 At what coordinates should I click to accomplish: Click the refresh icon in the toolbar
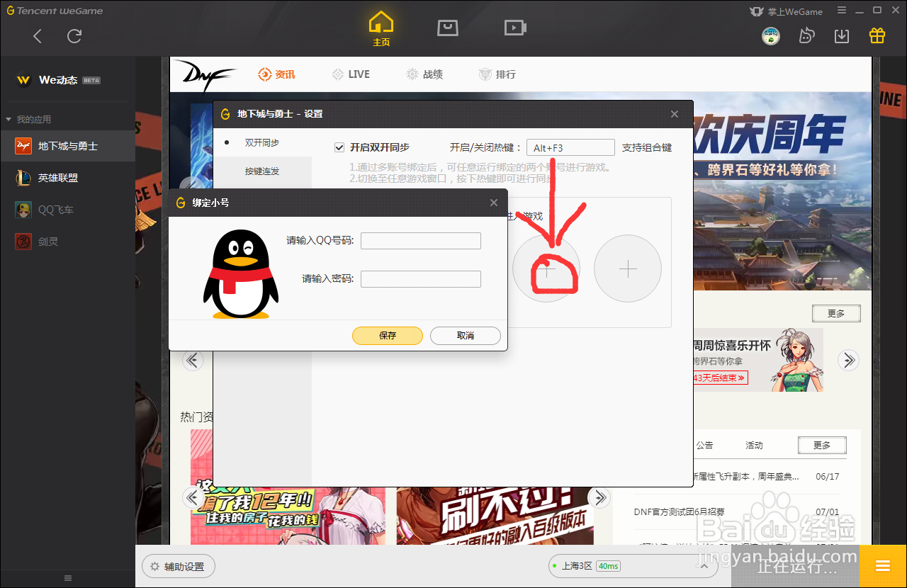point(74,35)
